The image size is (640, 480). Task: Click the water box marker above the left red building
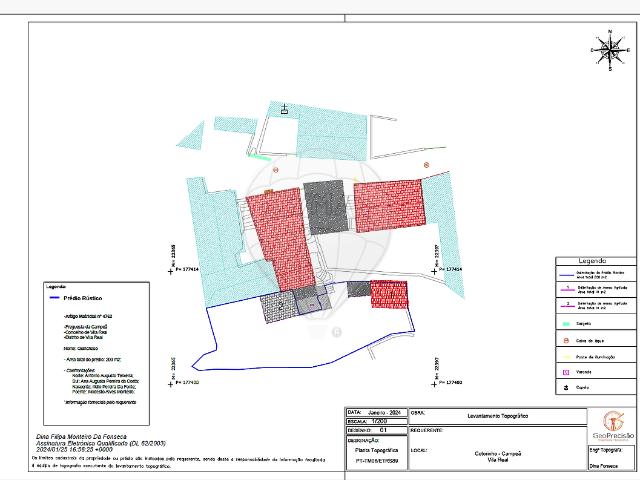(276, 170)
